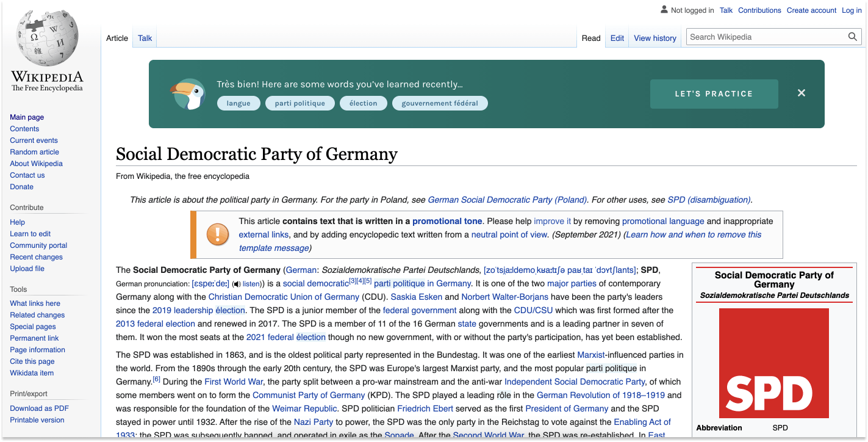Open Recent changes link

point(36,257)
